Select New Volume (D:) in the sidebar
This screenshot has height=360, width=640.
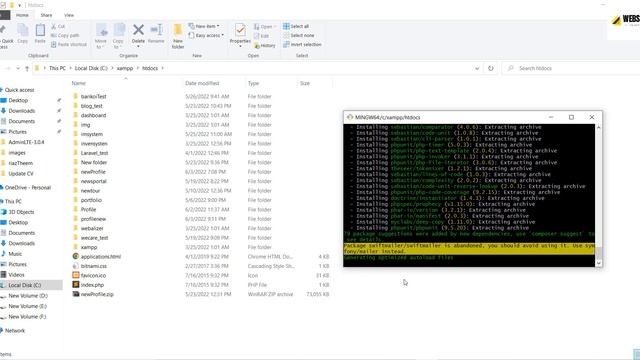(x=28, y=296)
